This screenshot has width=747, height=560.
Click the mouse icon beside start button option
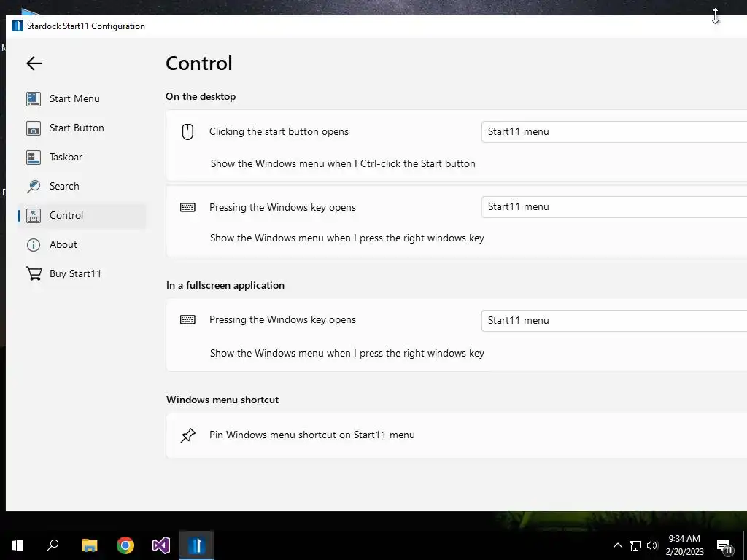187,132
